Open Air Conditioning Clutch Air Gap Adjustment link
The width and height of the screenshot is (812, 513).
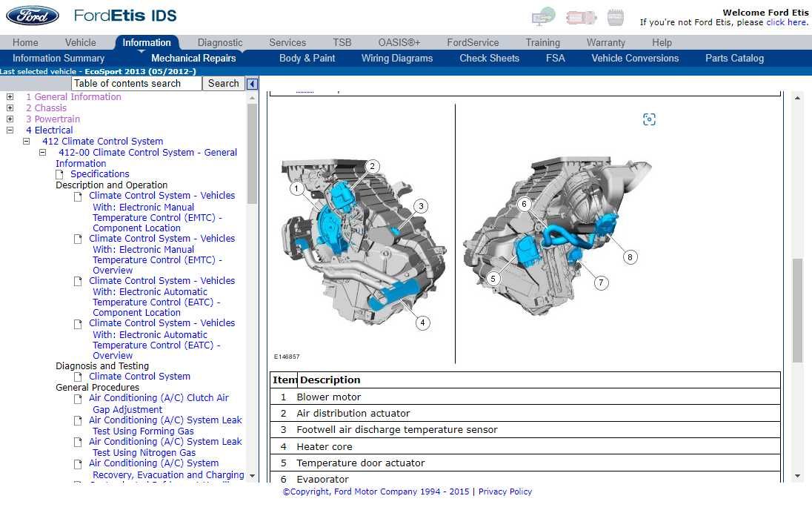pyautogui.click(x=159, y=404)
